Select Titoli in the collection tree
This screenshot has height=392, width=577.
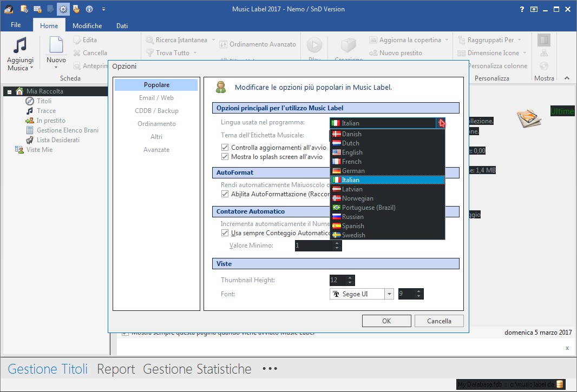click(x=44, y=101)
